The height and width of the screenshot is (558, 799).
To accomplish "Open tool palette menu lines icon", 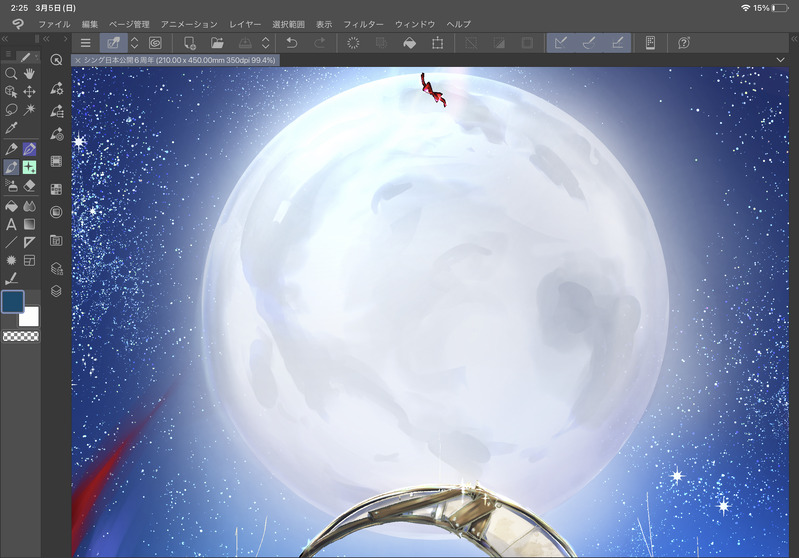I will (8, 54).
